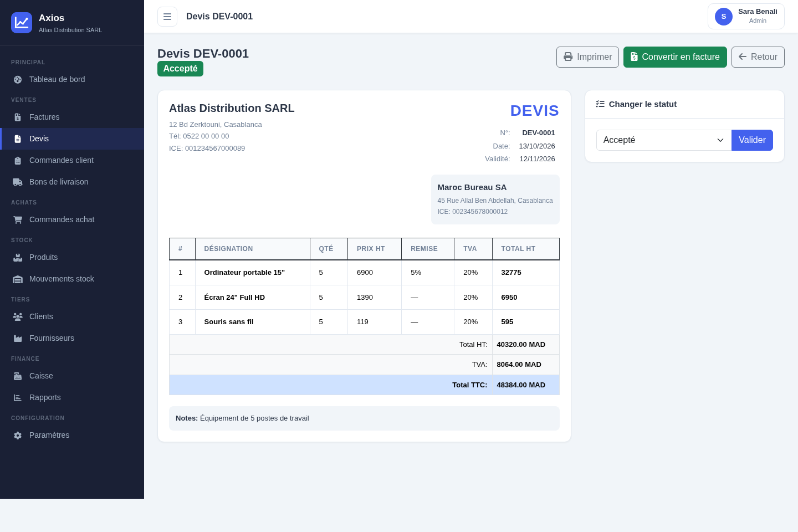The width and height of the screenshot is (798, 532).
Task: Select the Souris sans fil designation
Action: 229,322
